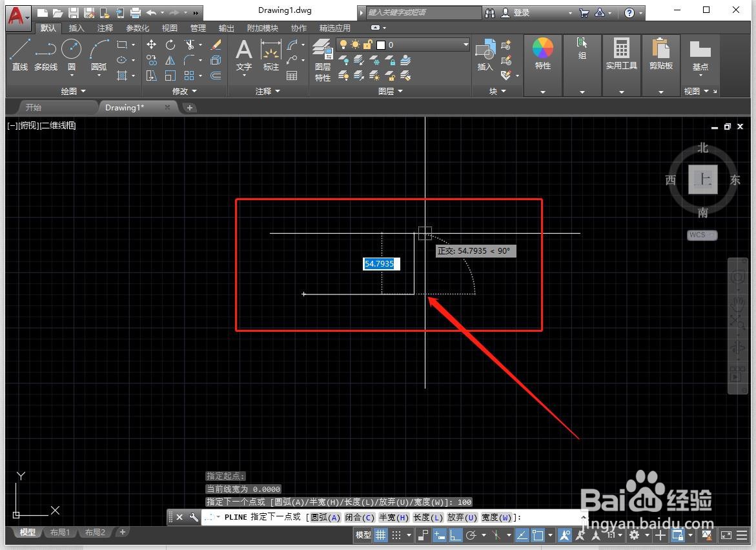The image size is (756, 550).
Task: Click the binoculars search icon
Action: 490,13
